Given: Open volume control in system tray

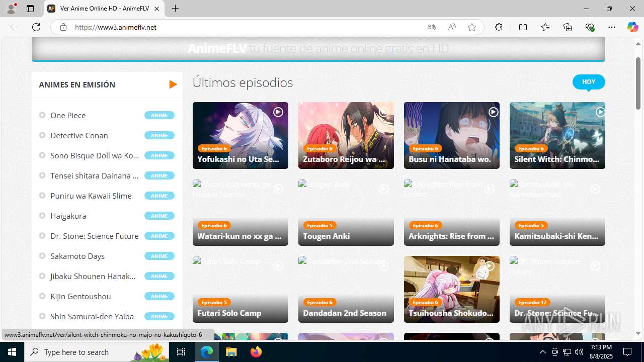Looking at the screenshot, I should [x=579, y=352].
